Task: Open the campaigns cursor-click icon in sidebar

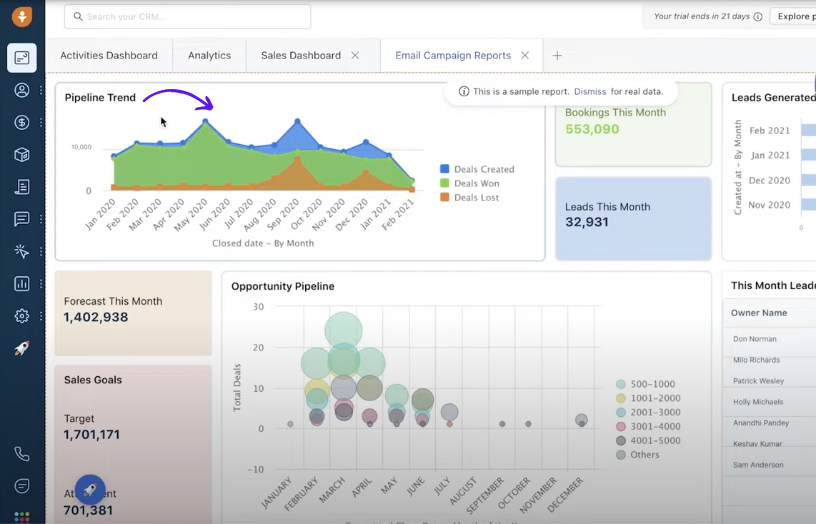Action: [x=22, y=251]
